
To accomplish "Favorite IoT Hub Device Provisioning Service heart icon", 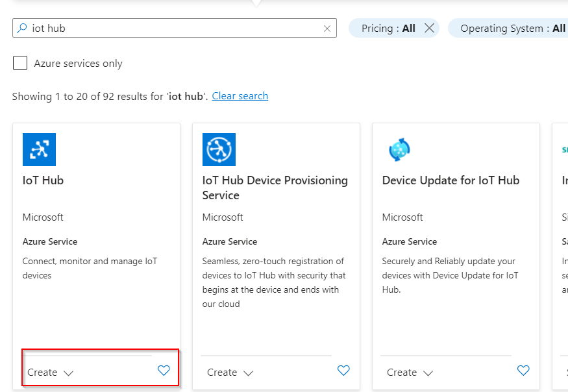I will pyautogui.click(x=343, y=371).
